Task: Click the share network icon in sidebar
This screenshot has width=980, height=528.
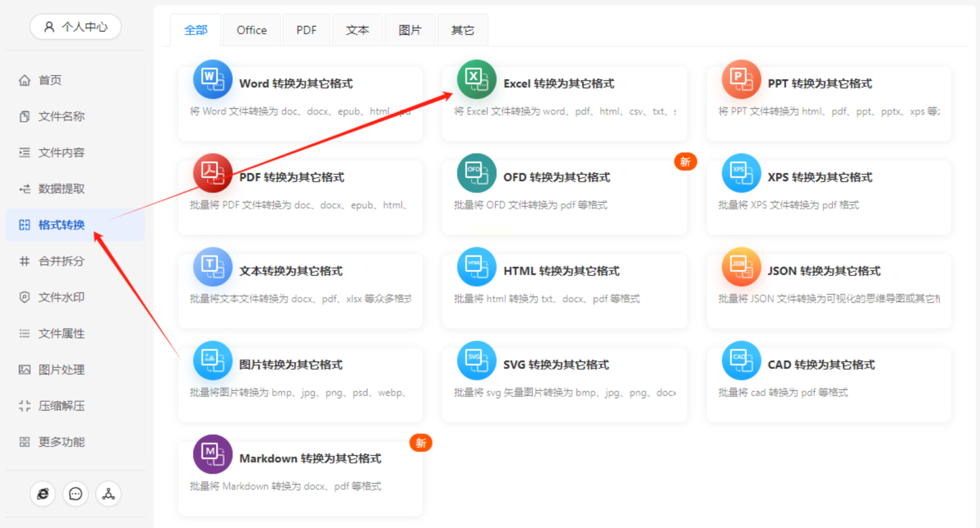Action: tap(108, 494)
